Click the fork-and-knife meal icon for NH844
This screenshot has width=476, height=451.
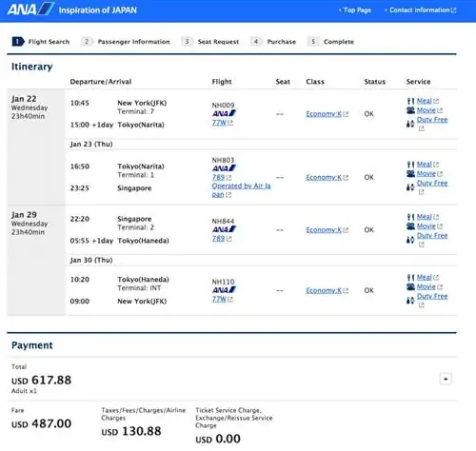tap(410, 217)
